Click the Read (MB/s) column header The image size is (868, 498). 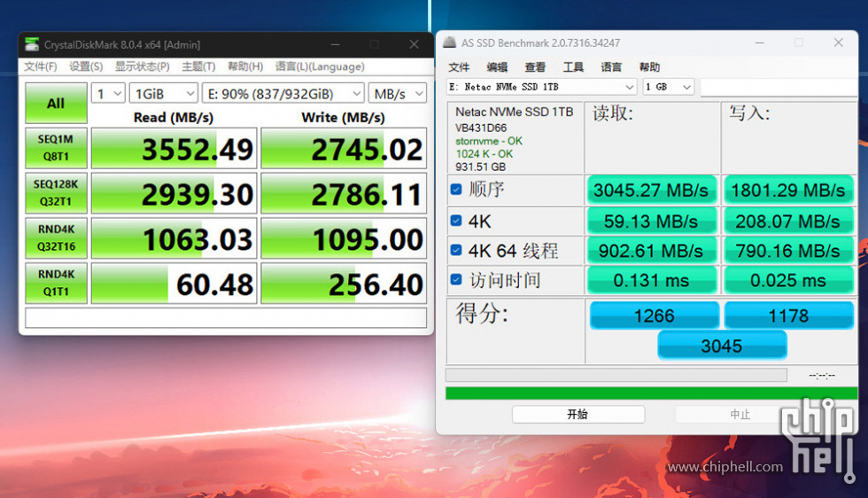(x=174, y=118)
